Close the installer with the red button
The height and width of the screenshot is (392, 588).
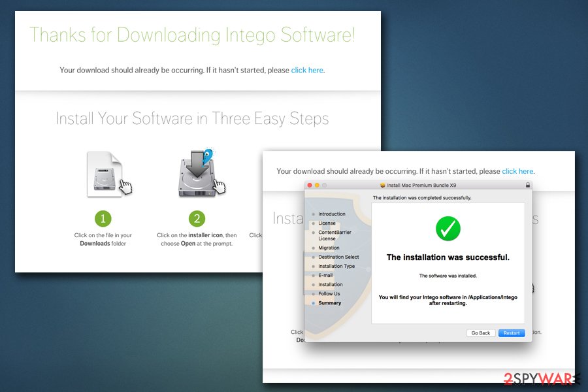[310, 186]
